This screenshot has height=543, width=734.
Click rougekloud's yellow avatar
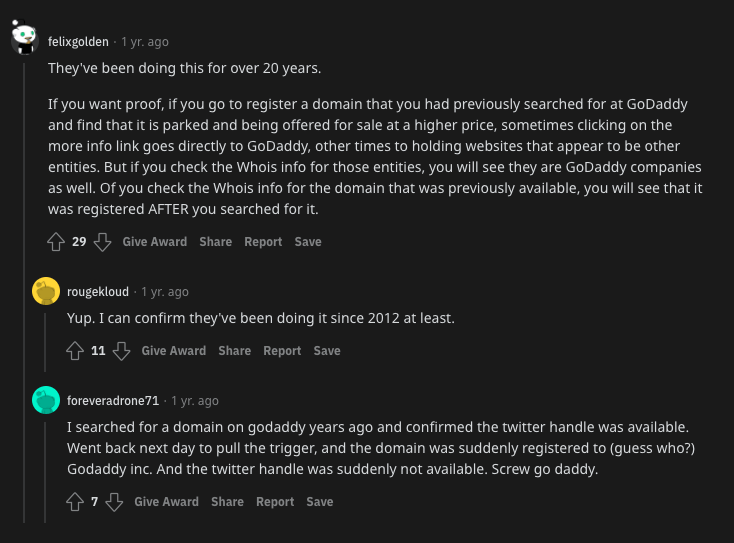click(46, 291)
